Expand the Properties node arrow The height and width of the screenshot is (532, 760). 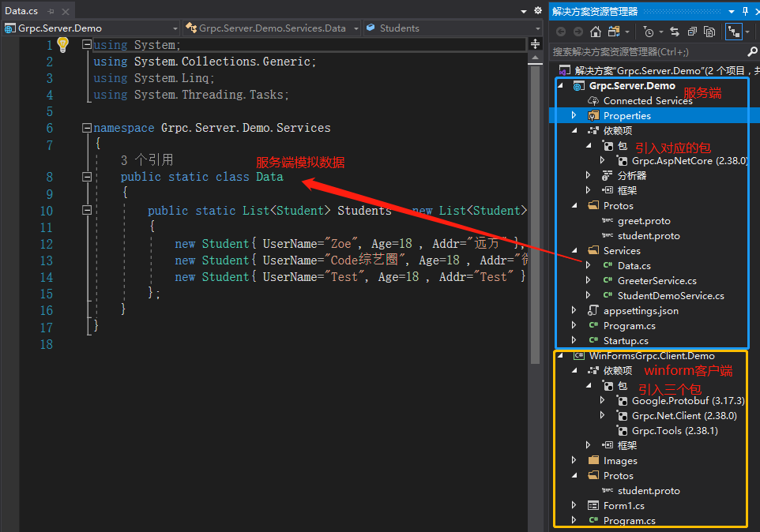(x=574, y=116)
